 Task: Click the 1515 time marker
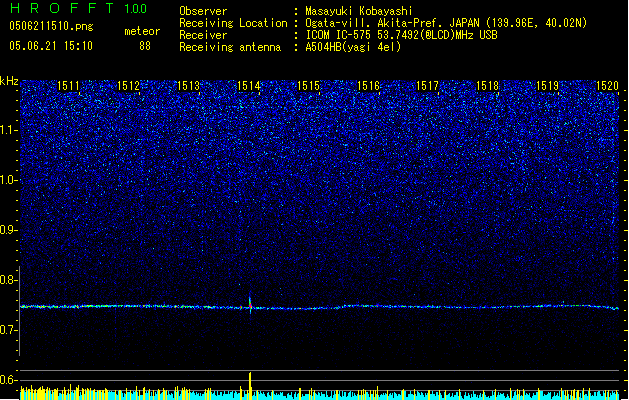308,86
